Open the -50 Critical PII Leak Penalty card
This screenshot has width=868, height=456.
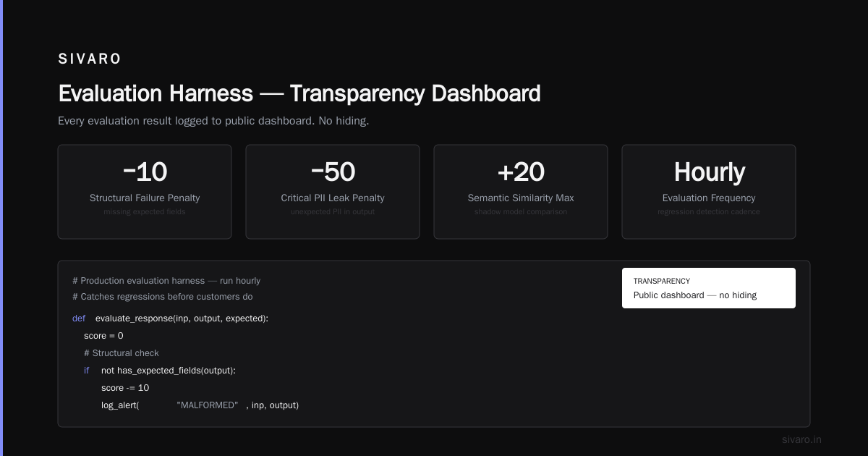point(333,192)
